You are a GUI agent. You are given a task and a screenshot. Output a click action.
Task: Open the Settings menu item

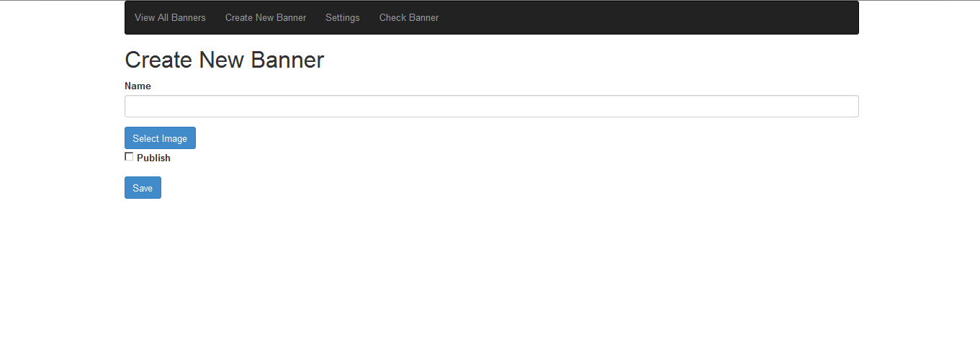[x=343, y=17]
